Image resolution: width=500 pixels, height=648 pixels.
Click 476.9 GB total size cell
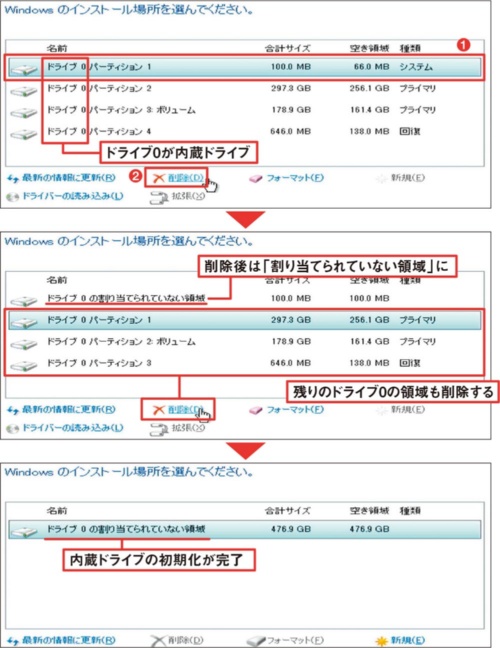(x=291, y=529)
